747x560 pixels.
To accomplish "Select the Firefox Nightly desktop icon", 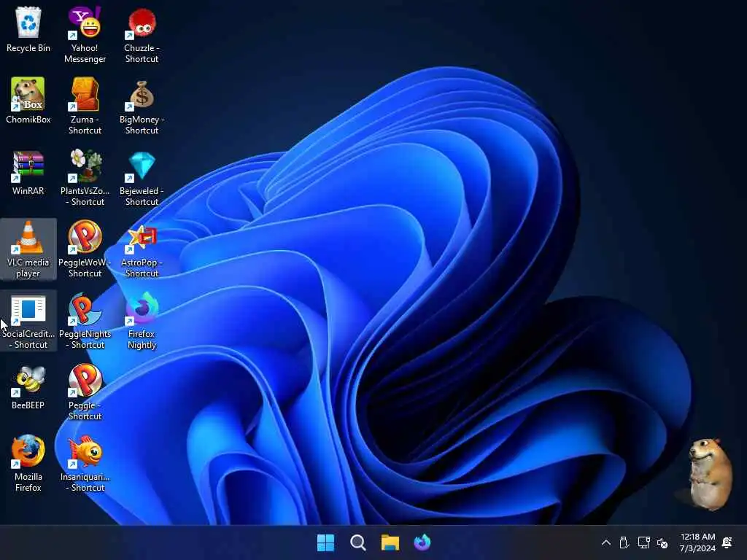I will tap(142, 320).
